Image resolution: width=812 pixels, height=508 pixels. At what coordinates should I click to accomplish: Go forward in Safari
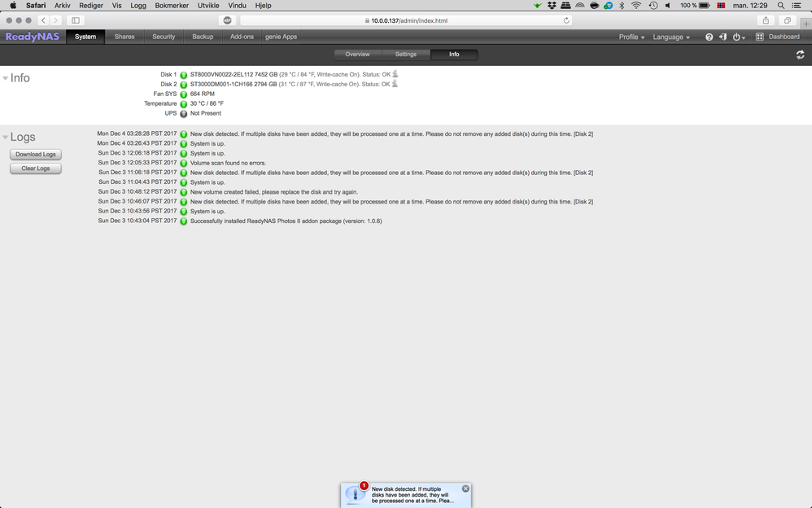(55, 20)
